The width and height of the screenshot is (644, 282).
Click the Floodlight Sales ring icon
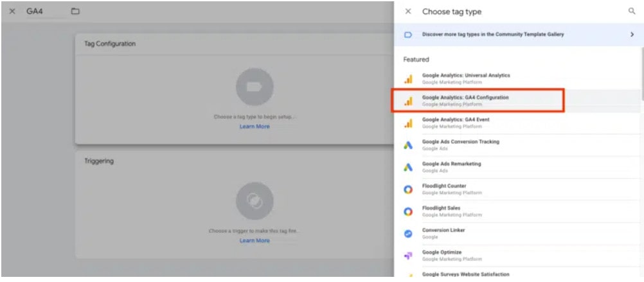(x=408, y=212)
